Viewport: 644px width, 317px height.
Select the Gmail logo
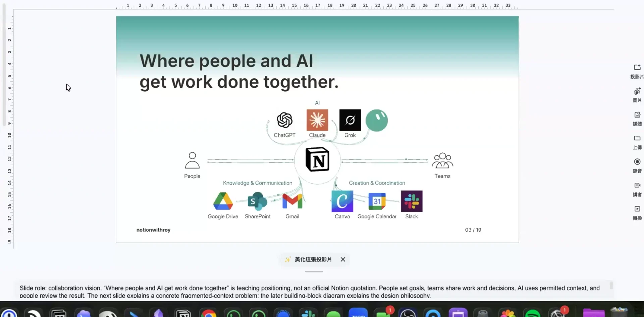pyautogui.click(x=292, y=201)
